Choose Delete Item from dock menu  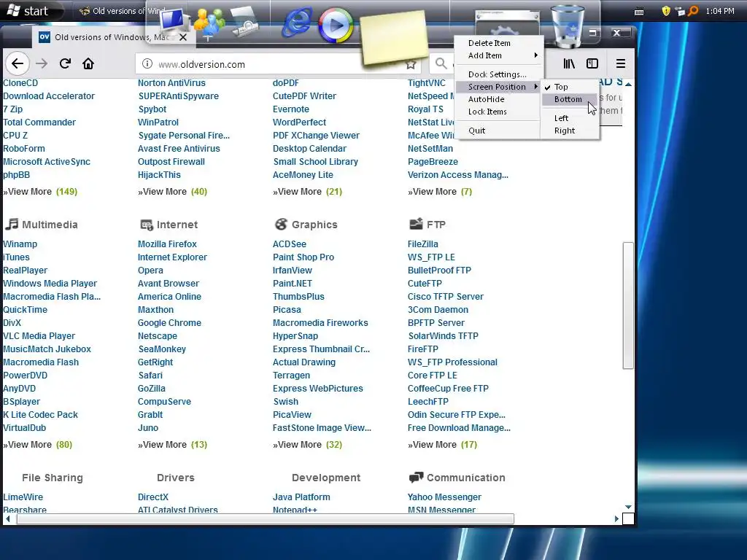point(489,43)
